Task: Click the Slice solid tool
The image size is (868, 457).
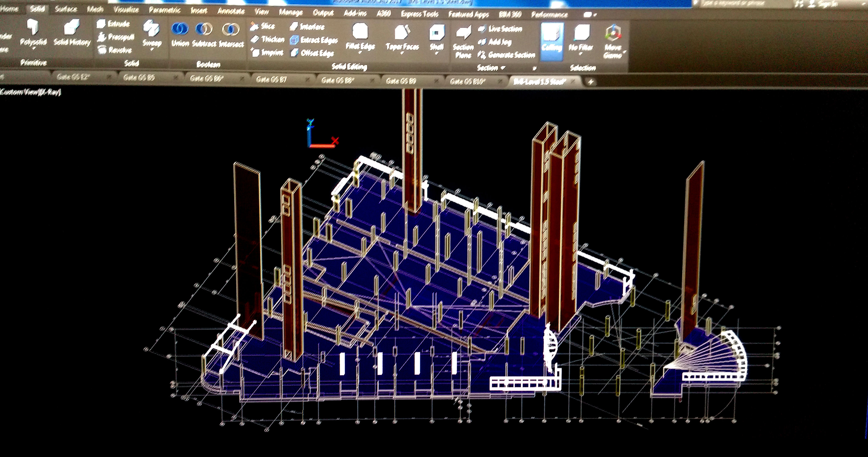Action: tap(263, 26)
